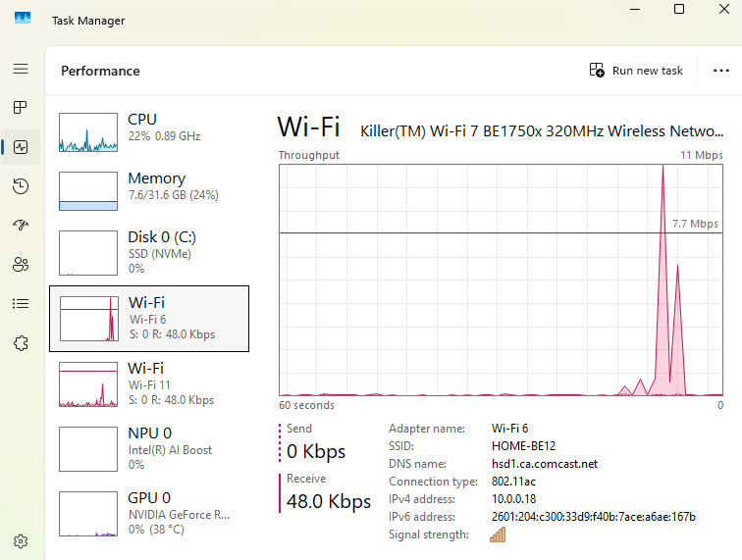This screenshot has height=560, width=742.
Task: Select the NPU 0 performance item
Action: (x=149, y=449)
